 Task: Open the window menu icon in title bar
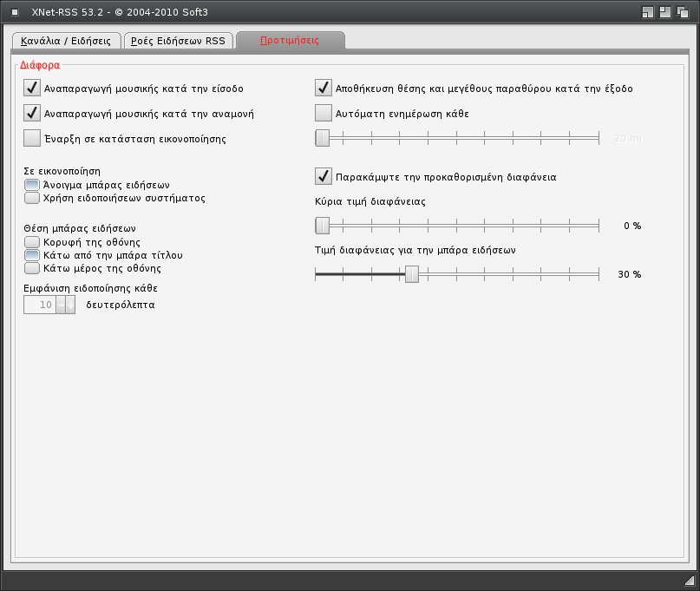click(15, 12)
